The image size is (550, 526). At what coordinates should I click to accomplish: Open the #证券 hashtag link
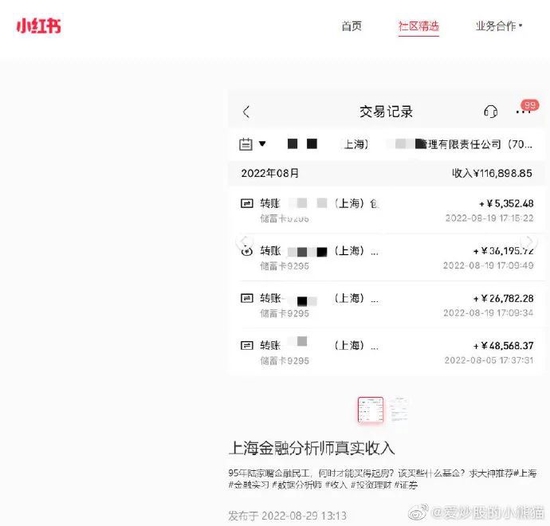[406, 485]
